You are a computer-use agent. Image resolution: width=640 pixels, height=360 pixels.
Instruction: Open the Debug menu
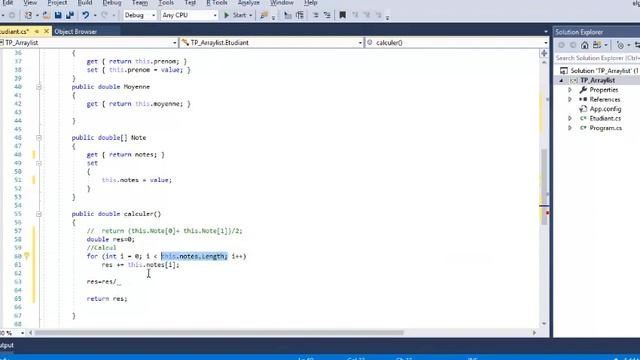tap(112, 3)
